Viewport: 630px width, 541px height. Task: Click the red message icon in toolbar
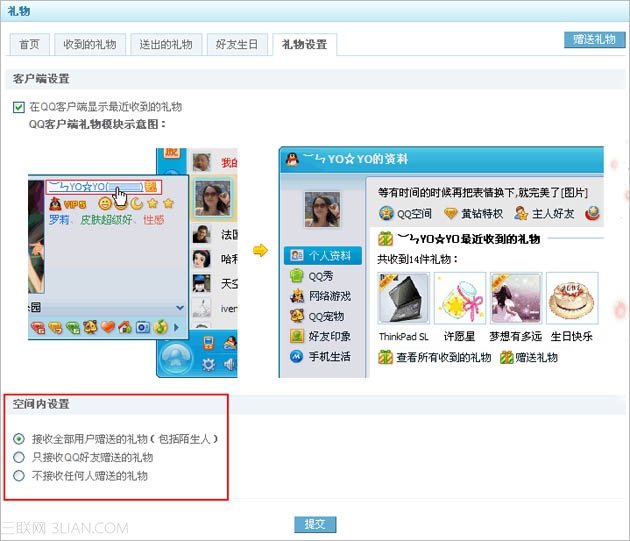click(38, 328)
